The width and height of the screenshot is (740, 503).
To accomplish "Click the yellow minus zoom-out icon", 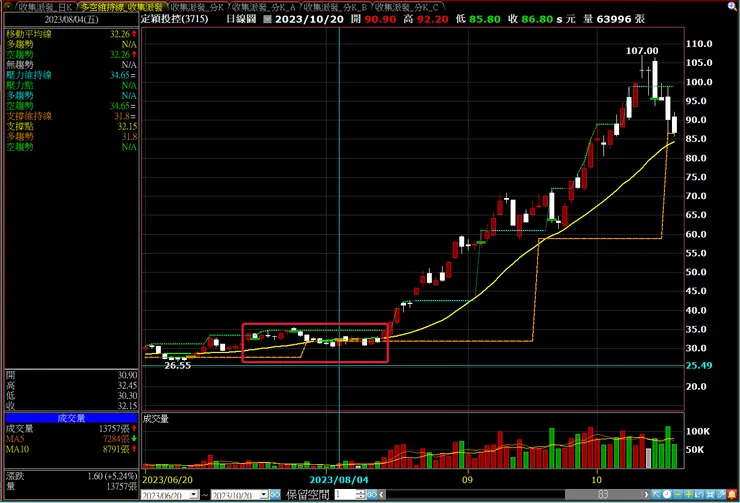I will 678,495.
